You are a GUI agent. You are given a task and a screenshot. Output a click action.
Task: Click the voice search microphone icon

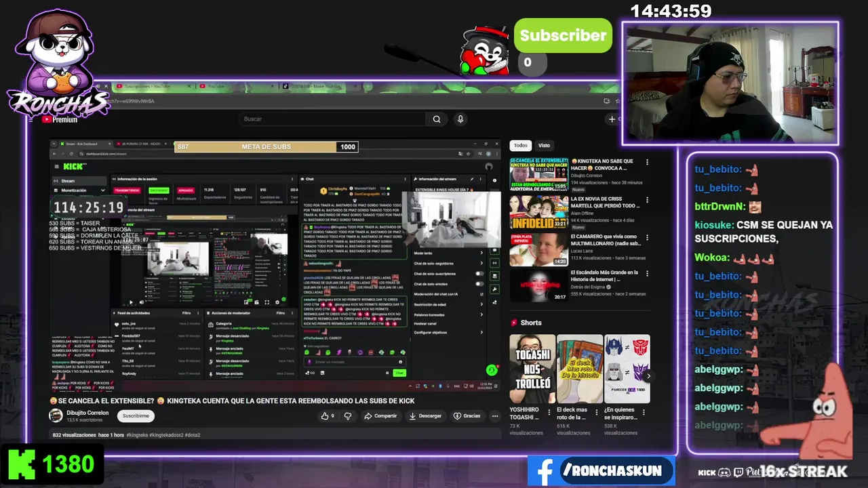pos(460,119)
